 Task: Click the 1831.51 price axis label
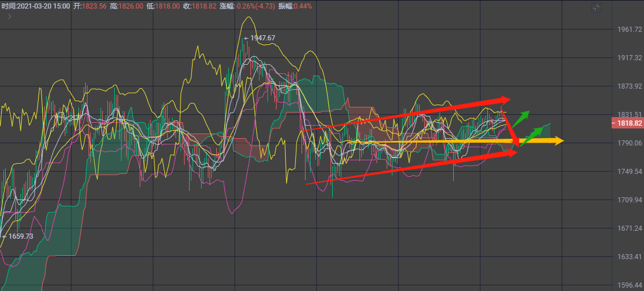(630, 115)
